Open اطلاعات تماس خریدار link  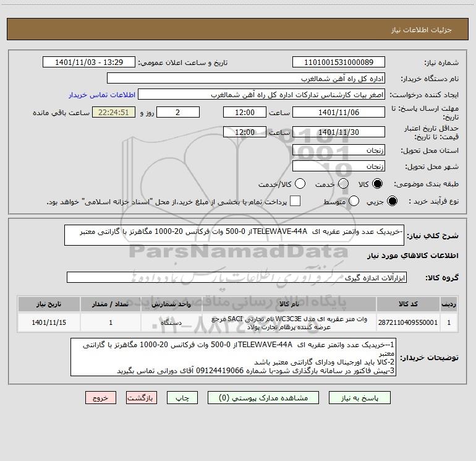point(102,95)
